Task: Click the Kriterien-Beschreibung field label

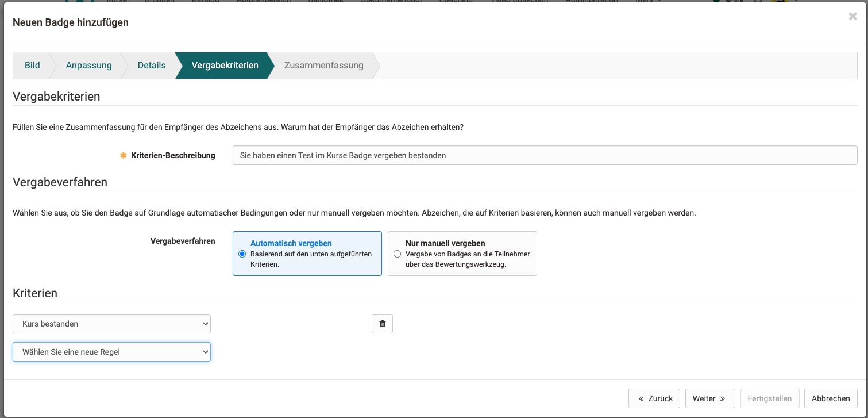Action: point(173,155)
